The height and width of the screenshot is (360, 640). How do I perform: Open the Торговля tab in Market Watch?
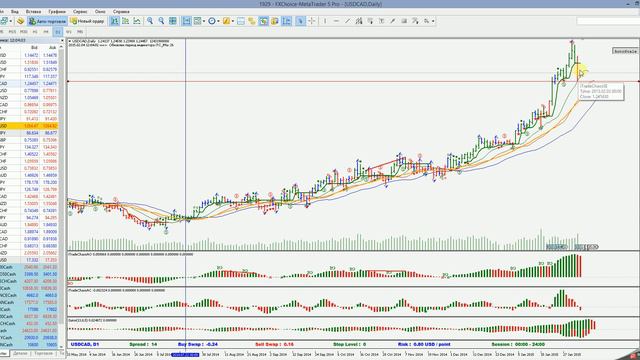point(43,353)
